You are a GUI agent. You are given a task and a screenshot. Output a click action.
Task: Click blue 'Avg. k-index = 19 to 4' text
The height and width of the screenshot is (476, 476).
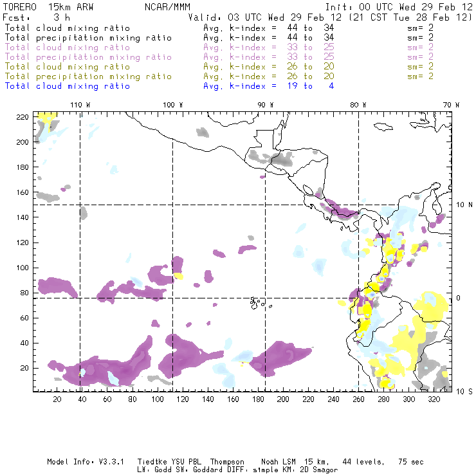[269, 86]
